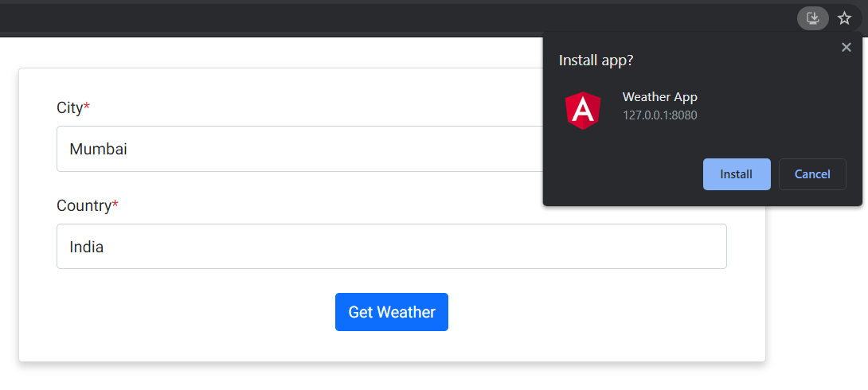Click the red asterisk beside City
The height and width of the screenshot is (390, 868).
pos(86,107)
